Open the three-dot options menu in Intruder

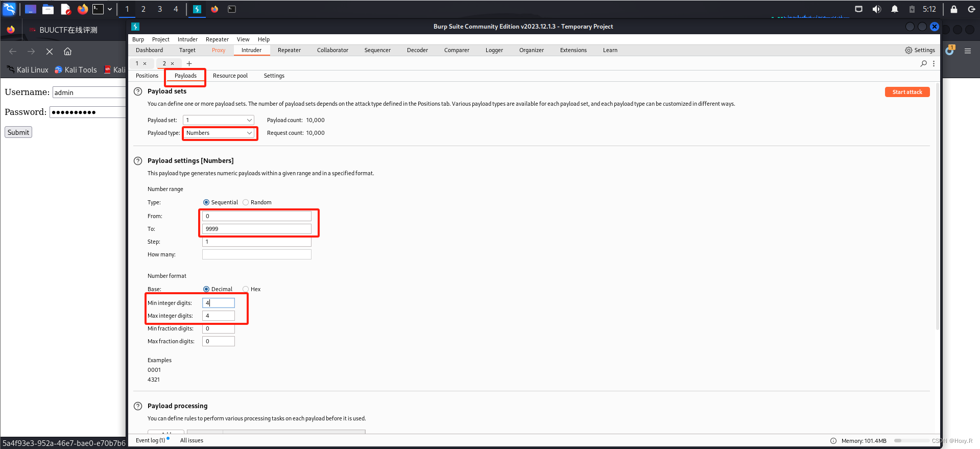[x=934, y=63]
